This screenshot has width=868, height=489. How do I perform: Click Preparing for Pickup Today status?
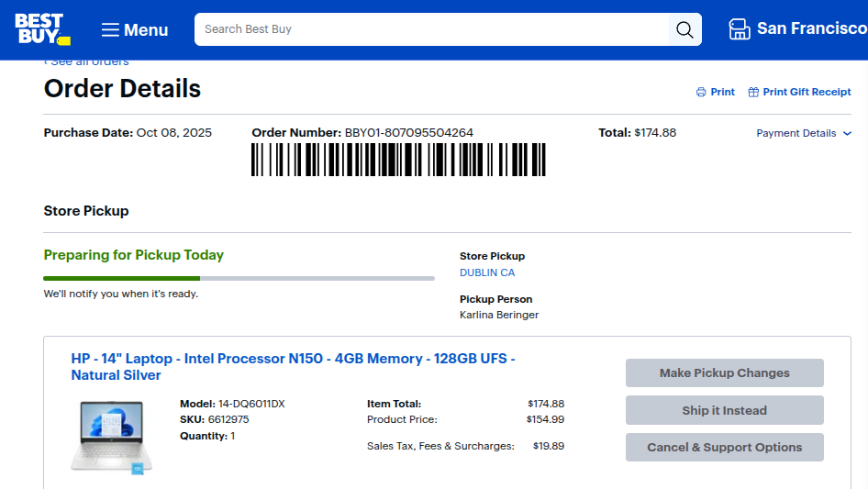(133, 255)
